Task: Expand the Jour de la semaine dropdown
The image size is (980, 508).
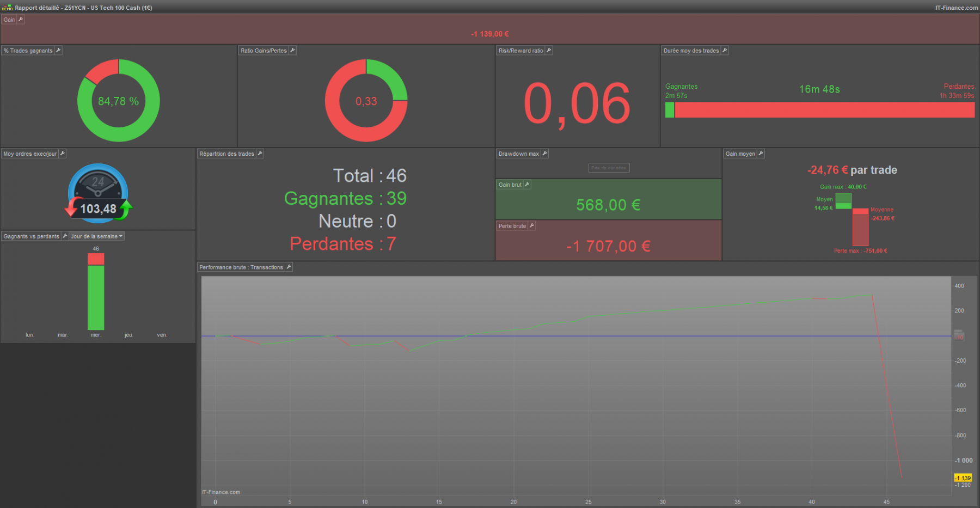Action: click(x=97, y=236)
